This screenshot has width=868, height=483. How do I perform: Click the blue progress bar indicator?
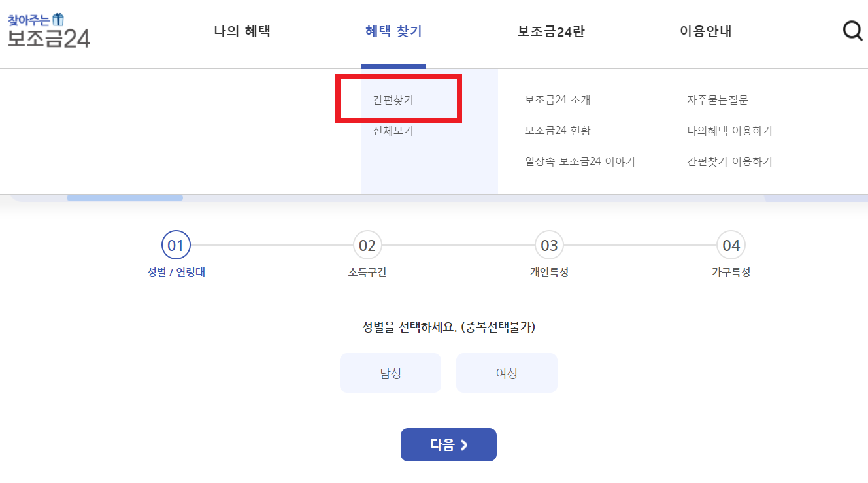coord(125,198)
